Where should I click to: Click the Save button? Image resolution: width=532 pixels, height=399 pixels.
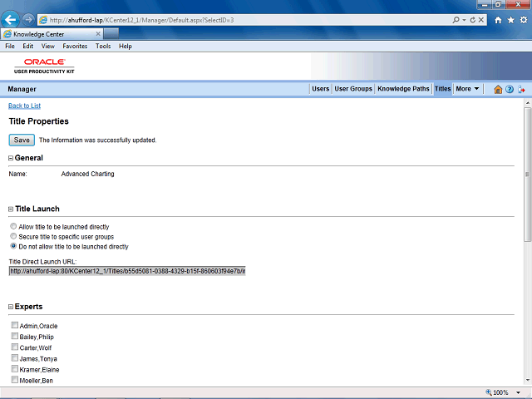pos(22,140)
